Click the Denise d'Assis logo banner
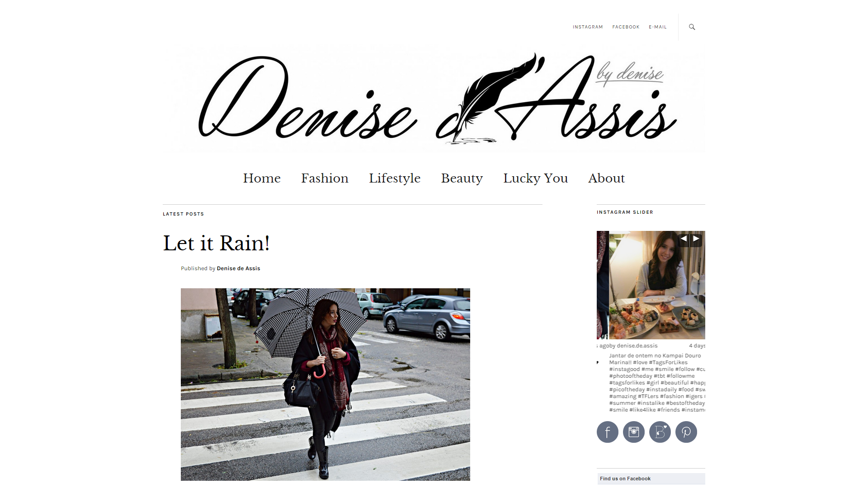 434,98
